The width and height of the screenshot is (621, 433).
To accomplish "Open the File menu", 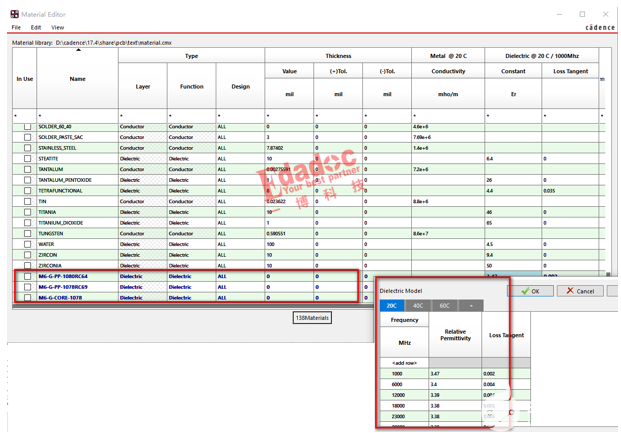I will click(16, 27).
